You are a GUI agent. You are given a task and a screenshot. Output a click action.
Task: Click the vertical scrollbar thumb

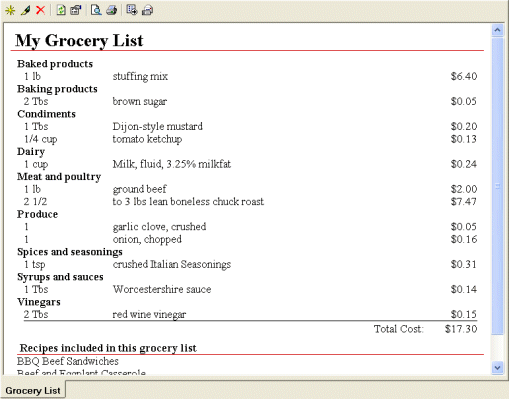497,186
